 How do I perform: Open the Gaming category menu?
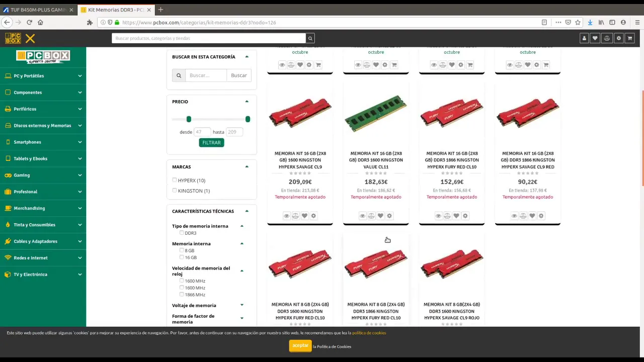43,175
